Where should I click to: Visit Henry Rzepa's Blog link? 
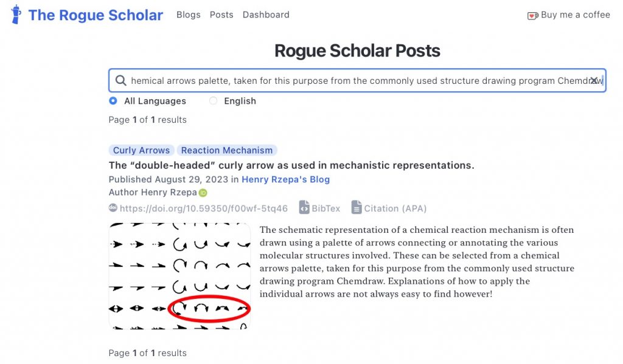click(x=286, y=179)
